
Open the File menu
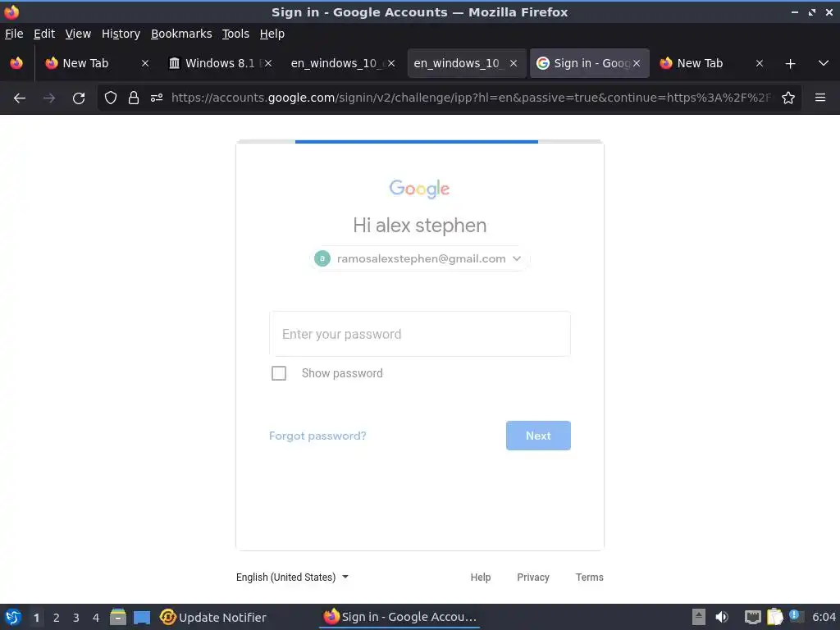[x=14, y=34]
